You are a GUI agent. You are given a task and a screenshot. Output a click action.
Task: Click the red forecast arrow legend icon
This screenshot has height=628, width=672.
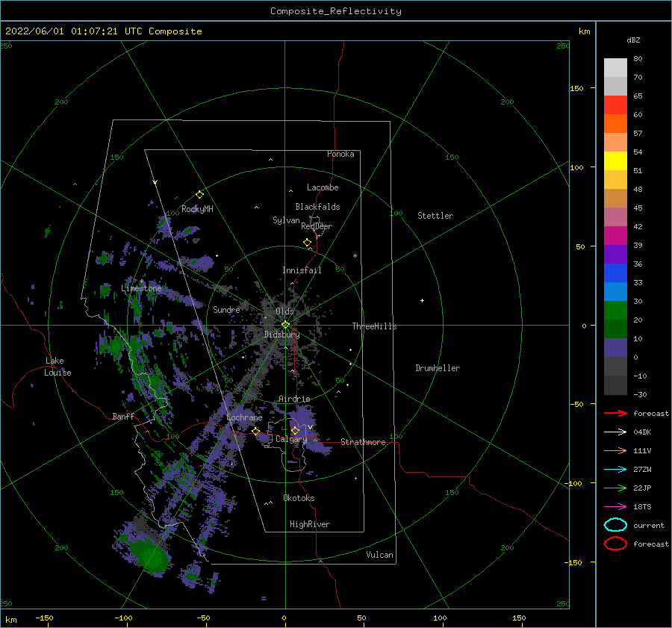pos(615,413)
